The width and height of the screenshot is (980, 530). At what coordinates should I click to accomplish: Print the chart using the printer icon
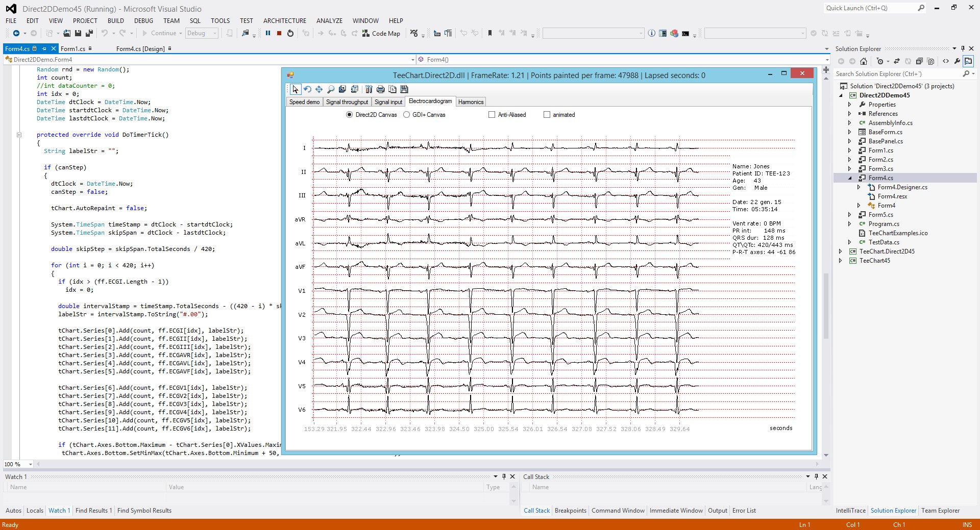380,89
